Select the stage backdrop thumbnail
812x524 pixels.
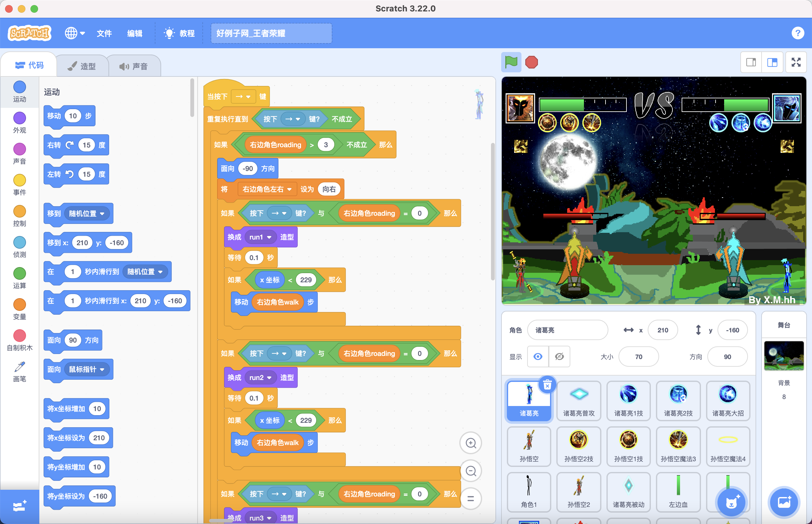[784, 356]
